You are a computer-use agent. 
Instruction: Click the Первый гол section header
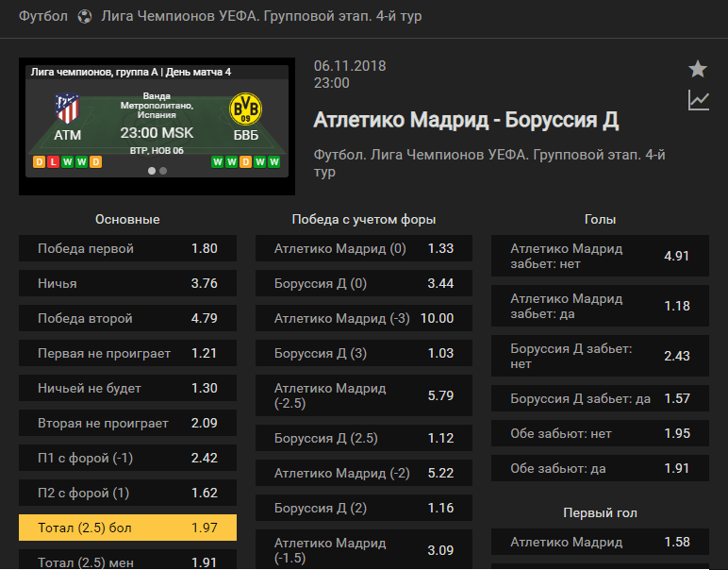coord(601,512)
